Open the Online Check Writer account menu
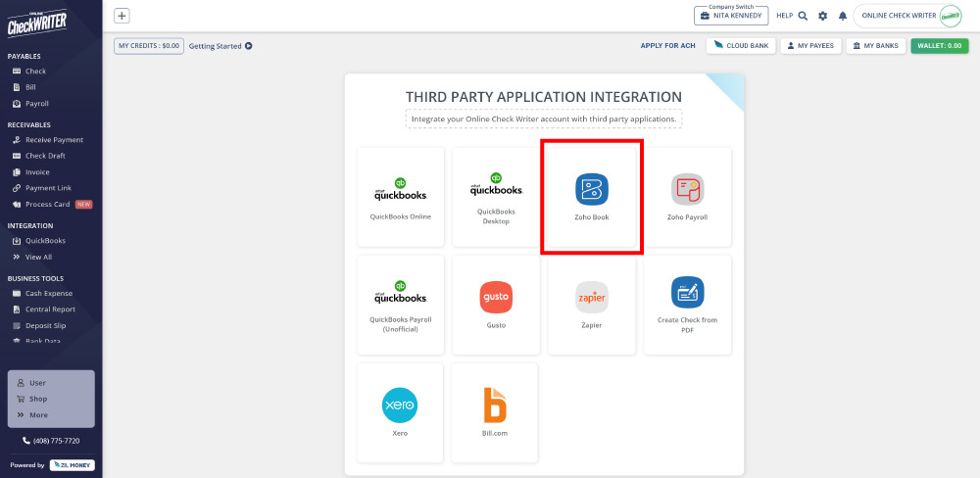The width and height of the screenshot is (980, 478). (x=908, y=16)
